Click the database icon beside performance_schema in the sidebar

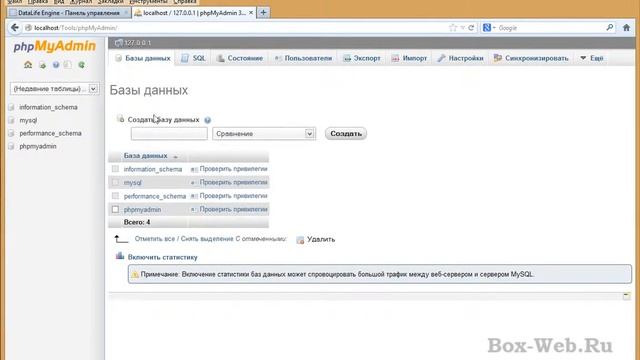11,133
